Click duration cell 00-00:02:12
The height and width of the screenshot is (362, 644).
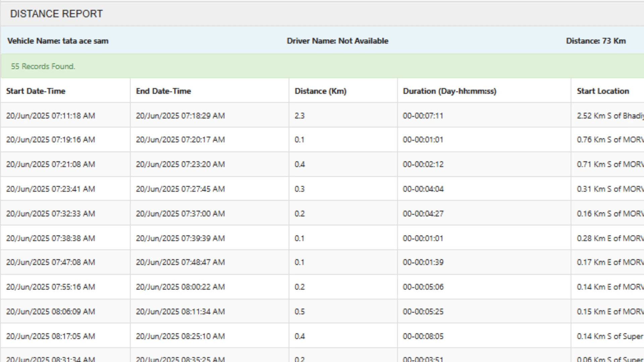pos(423,164)
